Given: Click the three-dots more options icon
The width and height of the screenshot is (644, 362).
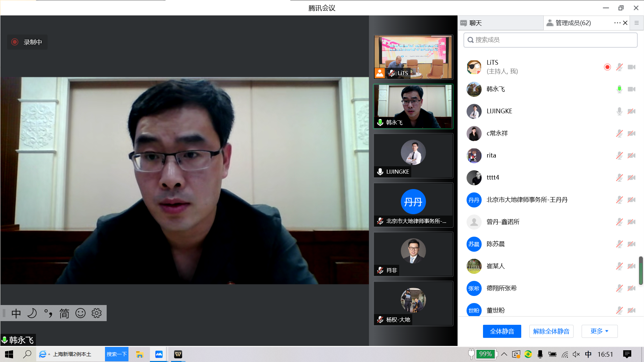Looking at the screenshot, I should coord(617,23).
